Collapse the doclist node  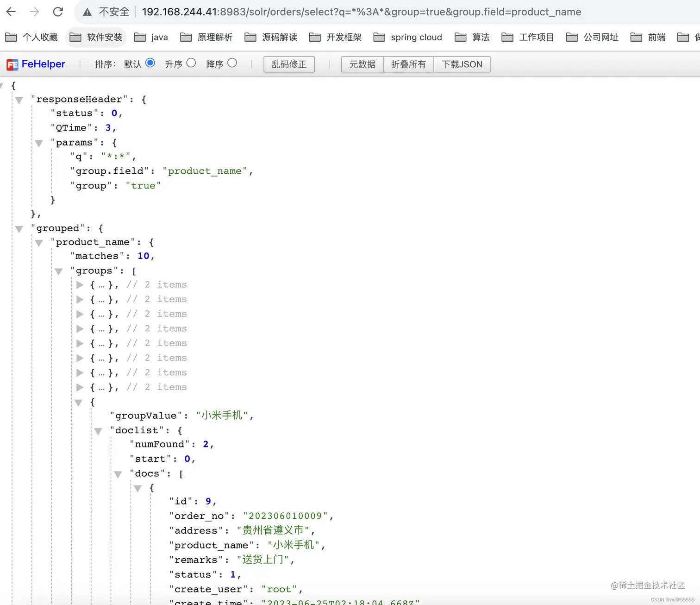[x=98, y=431]
